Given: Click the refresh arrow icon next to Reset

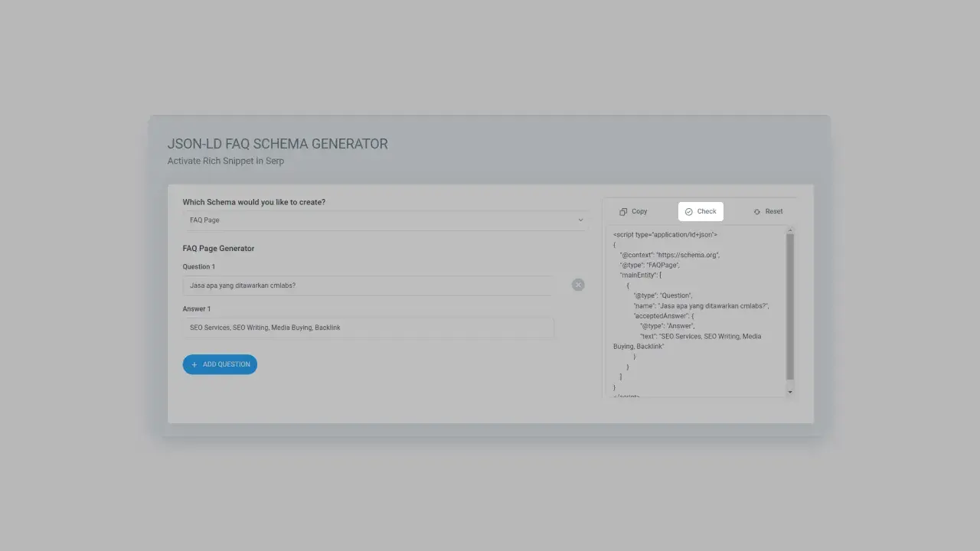Looking at the screenshot, I should 756,211.
